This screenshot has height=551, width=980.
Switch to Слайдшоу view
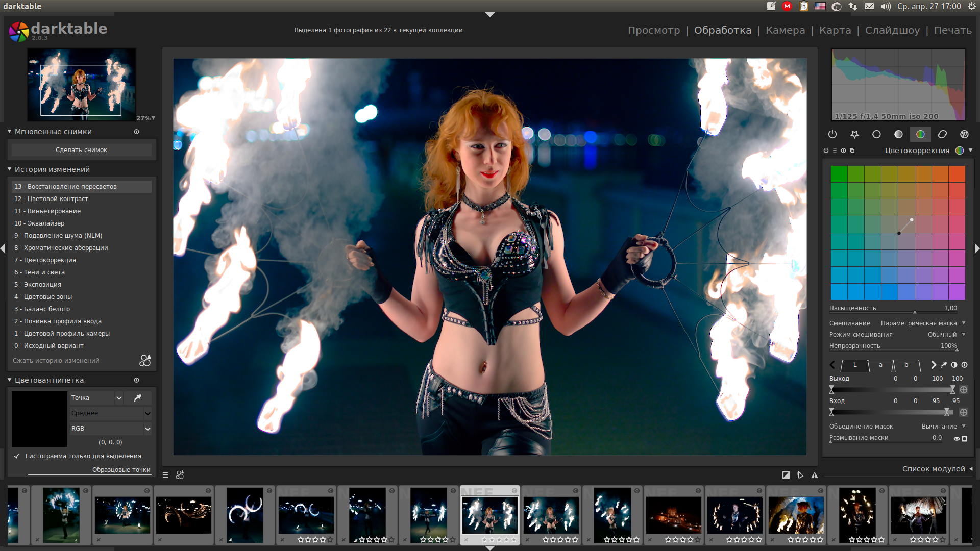click(x=892, y=30)
